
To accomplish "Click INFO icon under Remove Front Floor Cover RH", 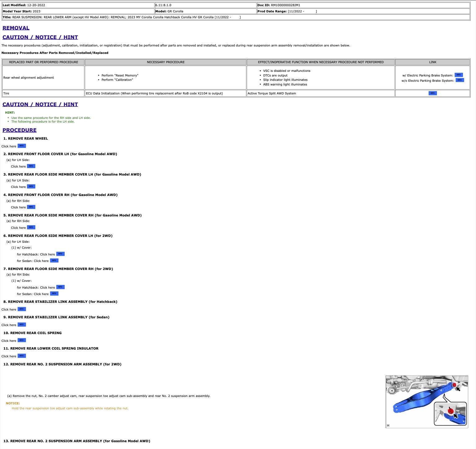I will pyautogui.click(x=31, y=207).
